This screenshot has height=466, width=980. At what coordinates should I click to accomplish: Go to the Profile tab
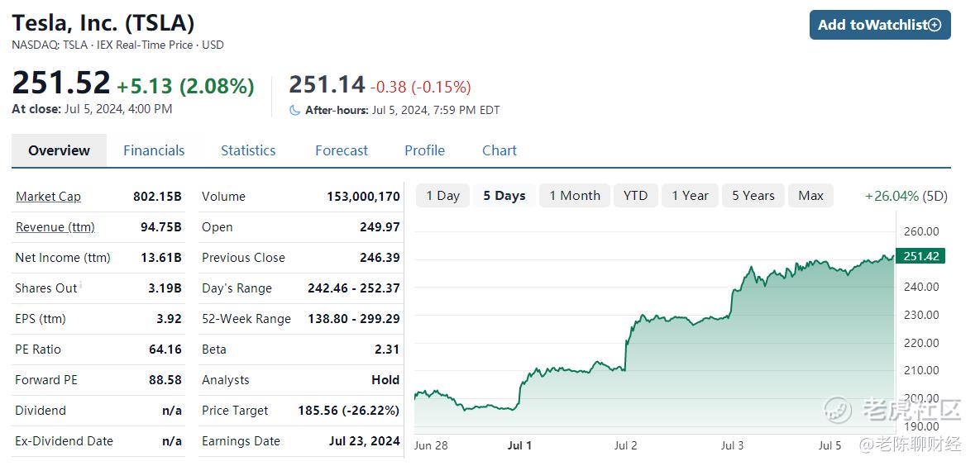tap(424, 150)
